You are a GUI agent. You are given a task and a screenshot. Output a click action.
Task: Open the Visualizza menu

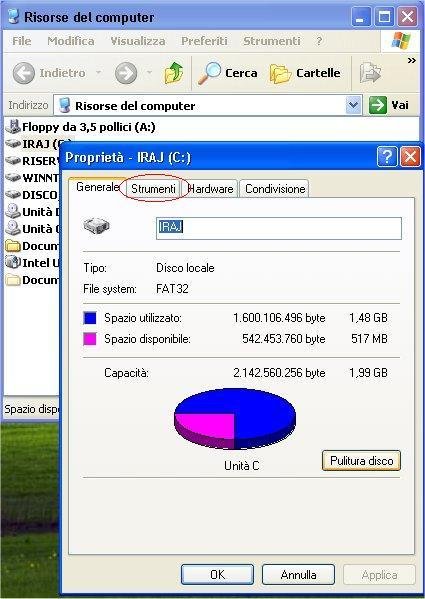coord(138,41)
